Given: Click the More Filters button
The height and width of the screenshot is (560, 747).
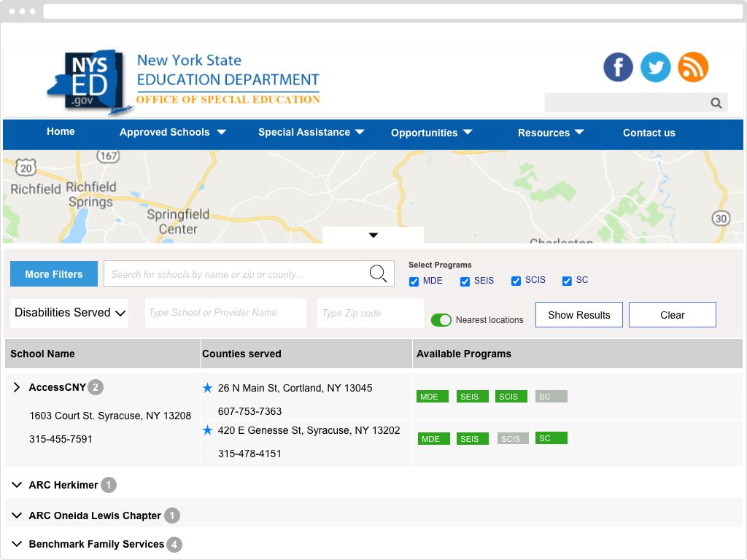Looking at the screenshot, I should 54,274.
